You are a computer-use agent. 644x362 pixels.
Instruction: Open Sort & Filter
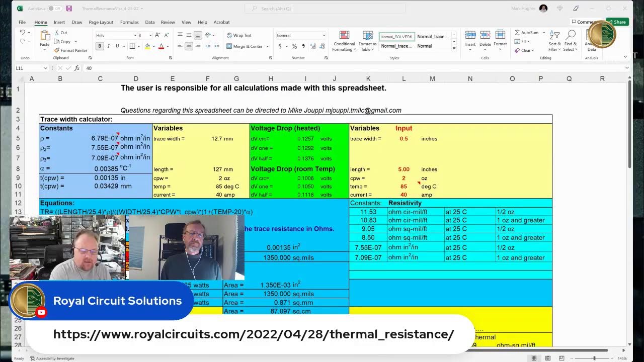pos(554,41)
